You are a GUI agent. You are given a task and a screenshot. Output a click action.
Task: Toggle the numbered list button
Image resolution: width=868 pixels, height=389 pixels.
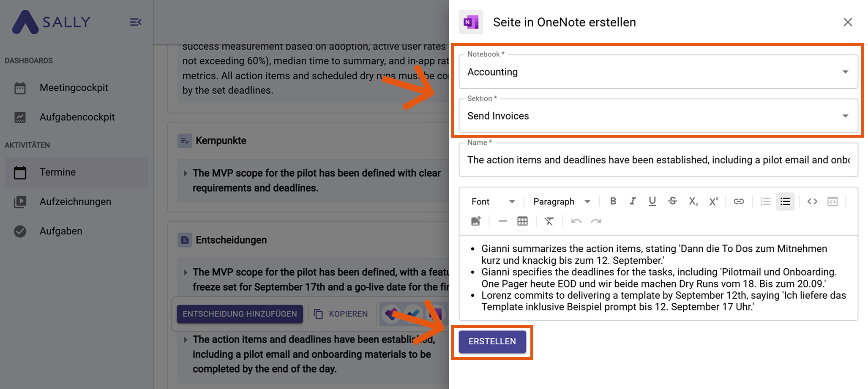tap(765, 201)
